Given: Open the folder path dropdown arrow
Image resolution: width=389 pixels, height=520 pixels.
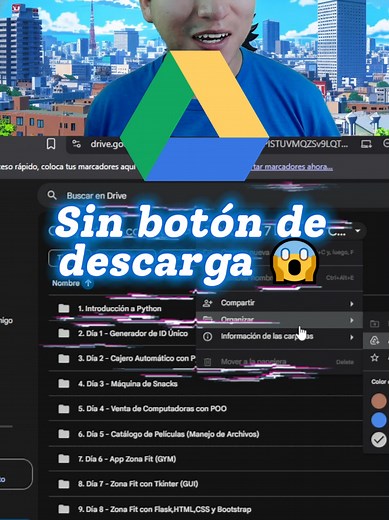Looking at the screenshot, I should click(x=358, y=230).
